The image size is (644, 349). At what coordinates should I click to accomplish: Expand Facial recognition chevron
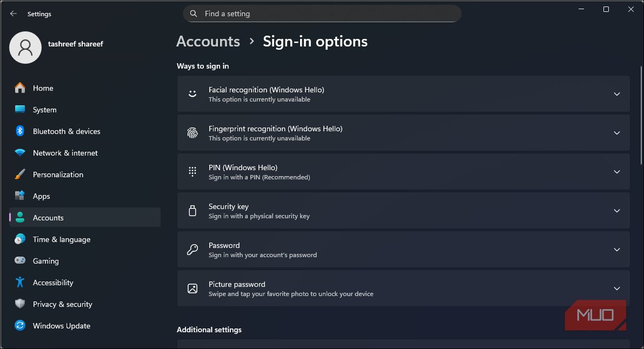[x=616, y=94]
